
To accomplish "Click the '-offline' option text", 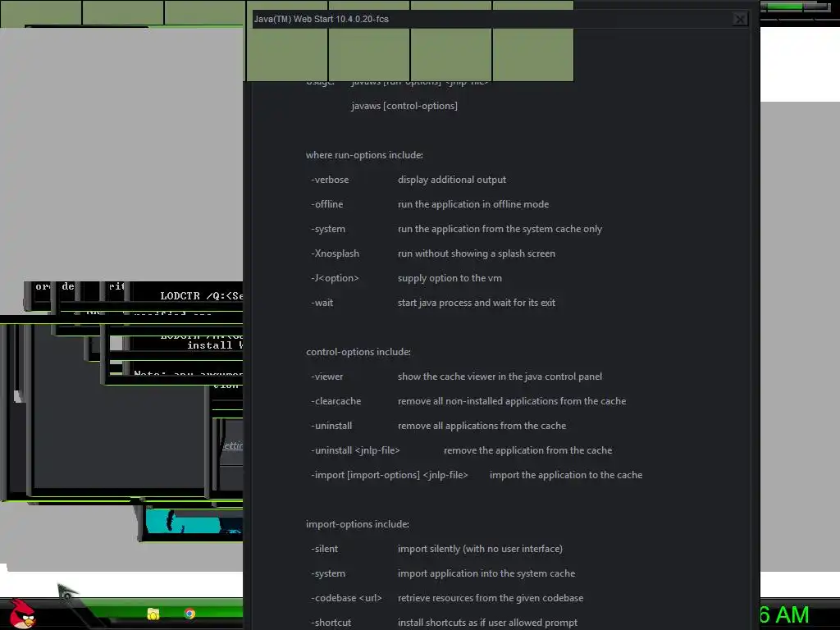I will [x=326, y=204].
